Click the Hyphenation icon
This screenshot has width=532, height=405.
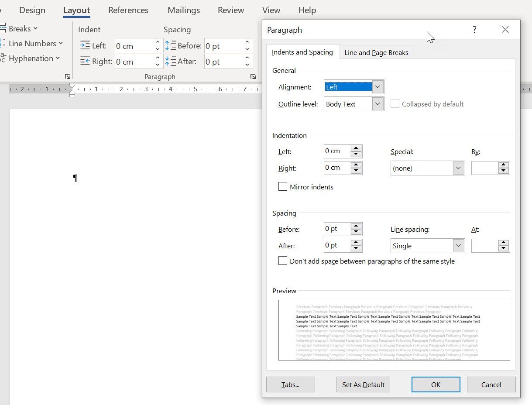click(3, 58)
